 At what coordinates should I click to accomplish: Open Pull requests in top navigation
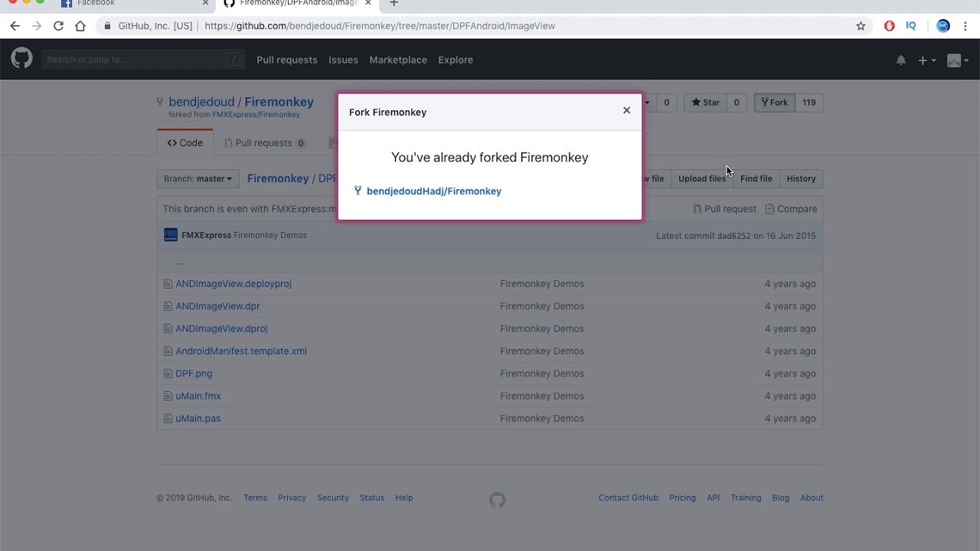286,60
